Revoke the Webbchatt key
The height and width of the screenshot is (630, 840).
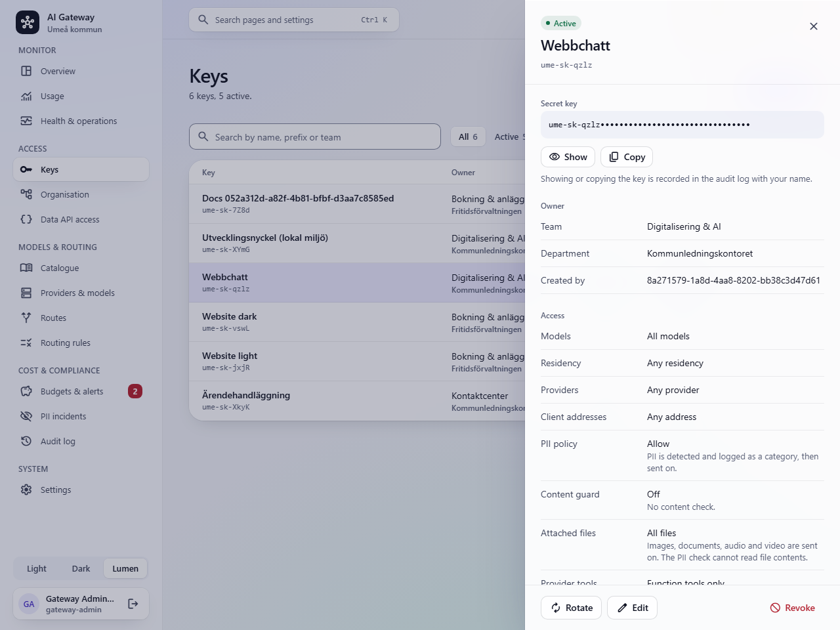point(792,608)
